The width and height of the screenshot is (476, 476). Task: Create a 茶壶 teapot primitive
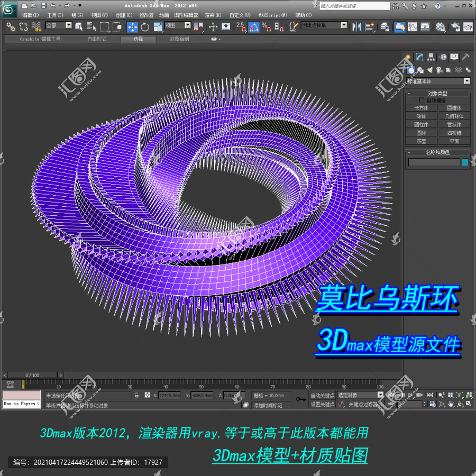click(x=421, y=141)
